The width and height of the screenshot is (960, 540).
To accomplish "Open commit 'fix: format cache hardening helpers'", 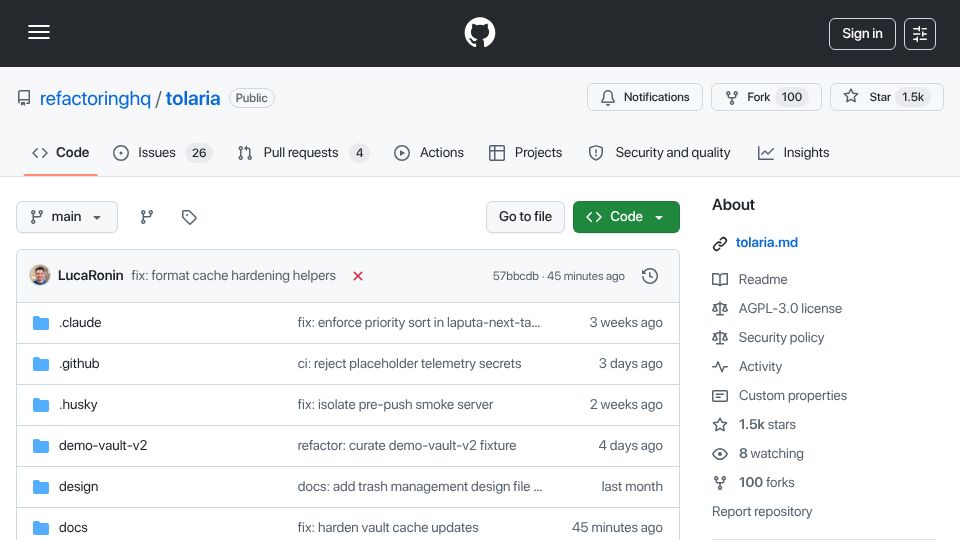I will (233, 276).
